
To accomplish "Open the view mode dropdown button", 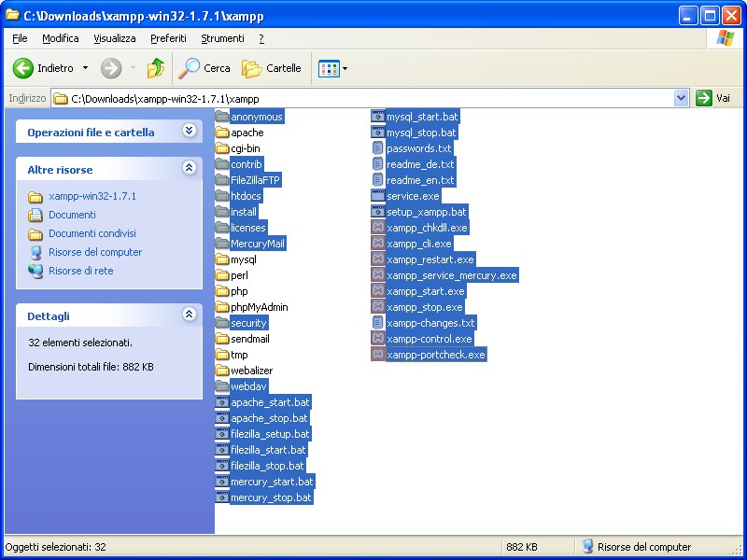I will pyautogui.click(x=332, y=68).
